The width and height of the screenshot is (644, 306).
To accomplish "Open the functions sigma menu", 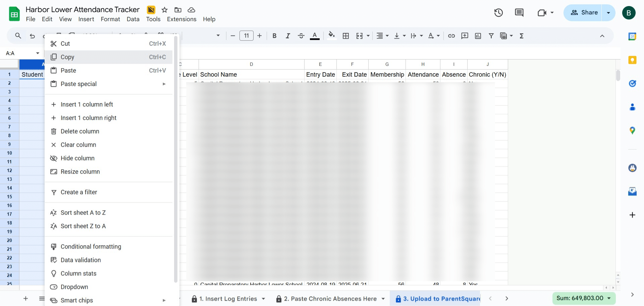I will pos(522,36).
